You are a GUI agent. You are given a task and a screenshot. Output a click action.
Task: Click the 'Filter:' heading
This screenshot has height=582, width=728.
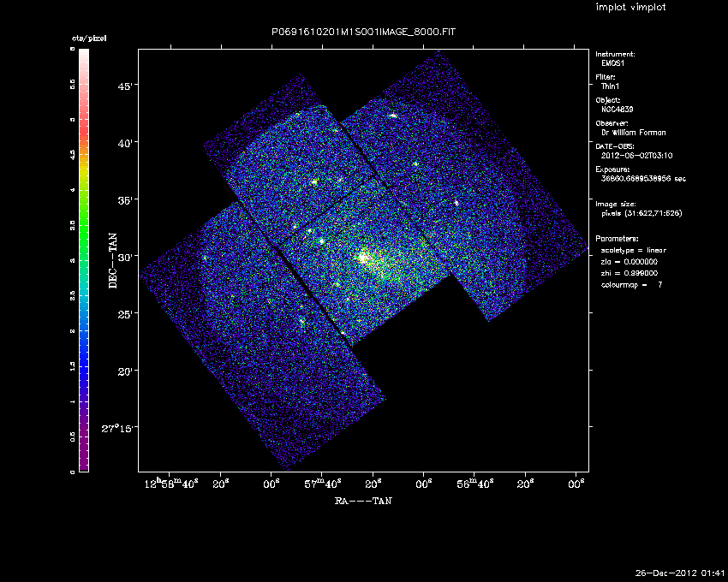click(606, 77)
